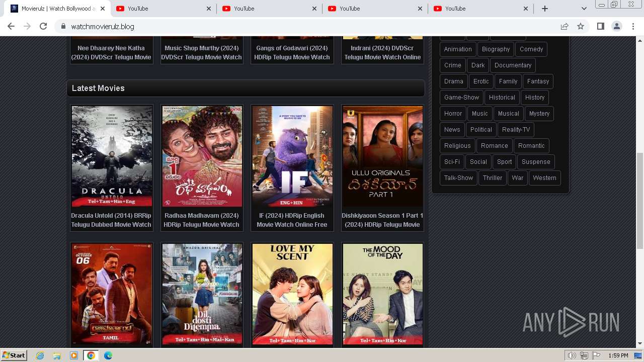Image resolution: width=644 pixels, height=362 pixels.
Task: Open volume control in system tray
Action: 572,355
